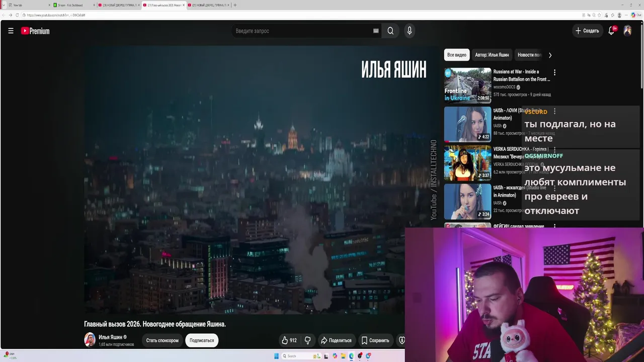This screenshot has height=362, width=644.
Task: Open tAISh - искалгдея 3:24 video thumbnail
Action: click(467, 202)
